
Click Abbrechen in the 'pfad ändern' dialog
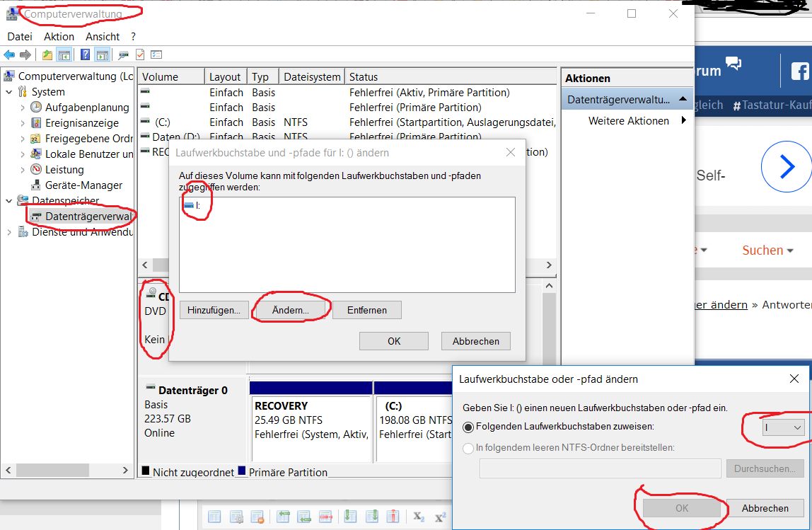pyautogui.click(x=765, y=508)
